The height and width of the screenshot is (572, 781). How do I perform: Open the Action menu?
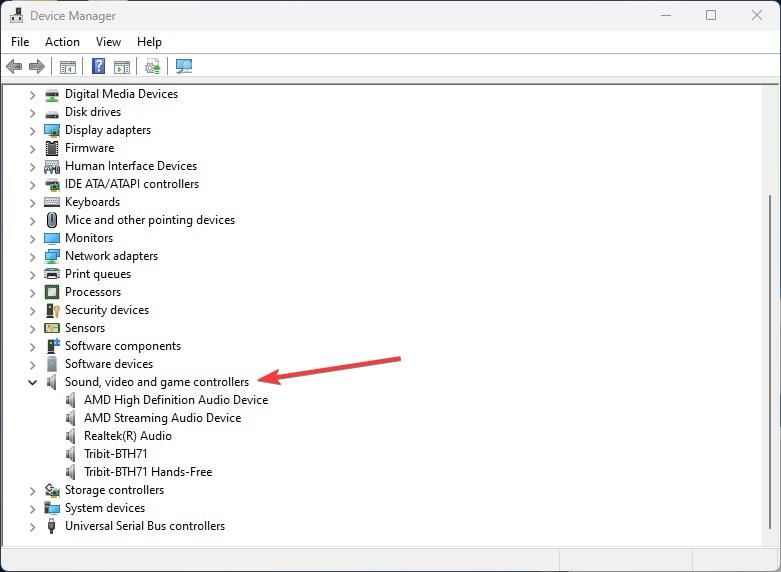click(x=62, y=42)
